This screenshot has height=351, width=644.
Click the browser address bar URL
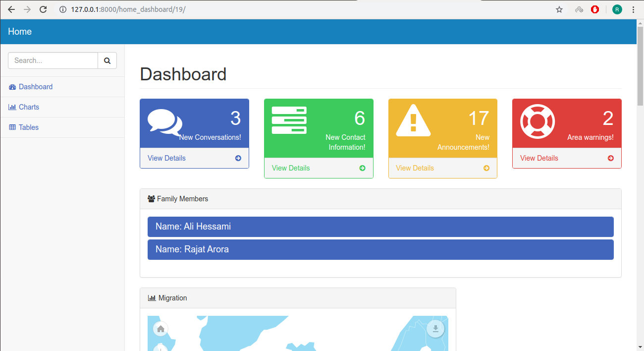point(128,9)
